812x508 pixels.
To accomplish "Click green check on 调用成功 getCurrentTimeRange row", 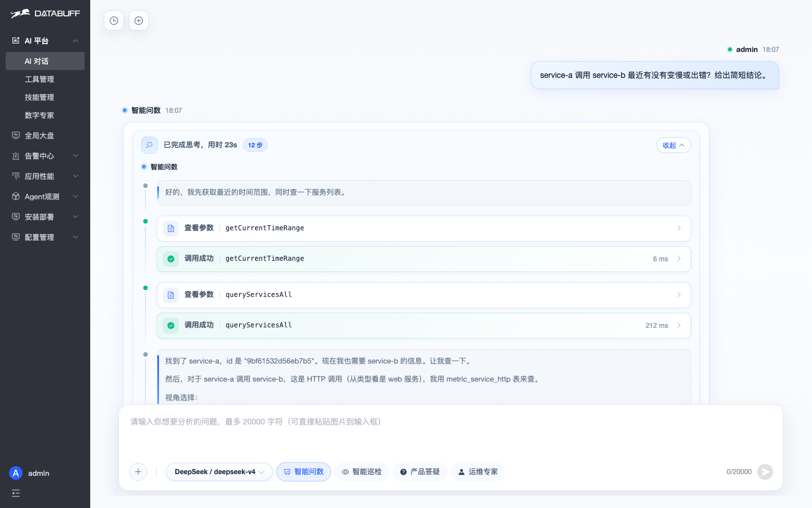I will [x=171, y=259].
